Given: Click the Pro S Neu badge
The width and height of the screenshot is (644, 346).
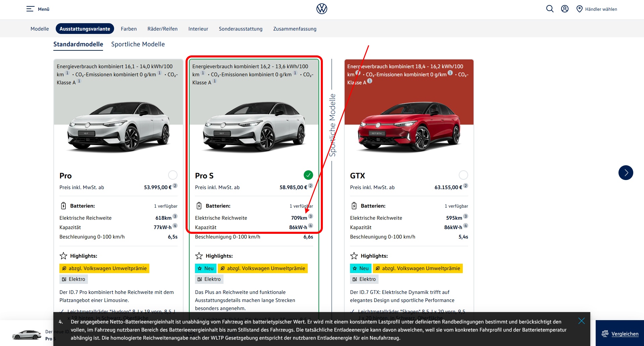Looking at the screenshot, I should (206, 268).
